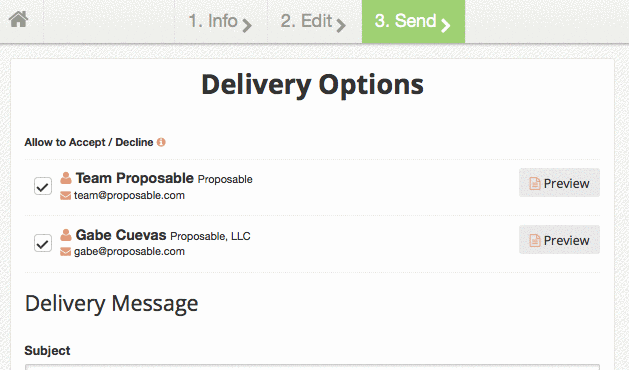
Task: Preview the proposal for Team Proposable
Action: pyautogui.click(x=559, y=183)
